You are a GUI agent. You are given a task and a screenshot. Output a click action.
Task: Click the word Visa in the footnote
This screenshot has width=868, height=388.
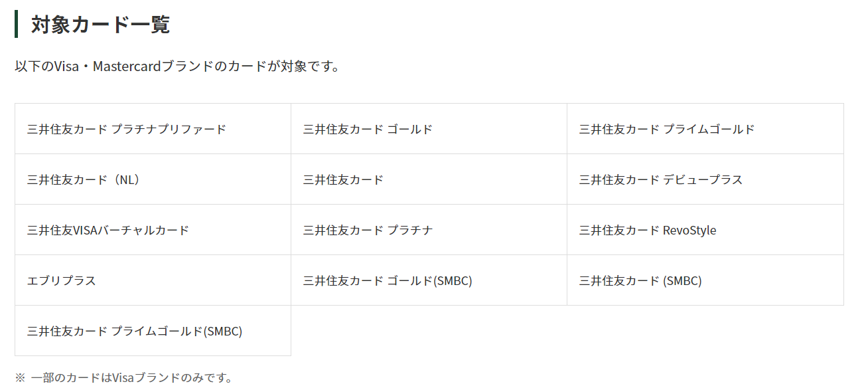click(123, 378)
